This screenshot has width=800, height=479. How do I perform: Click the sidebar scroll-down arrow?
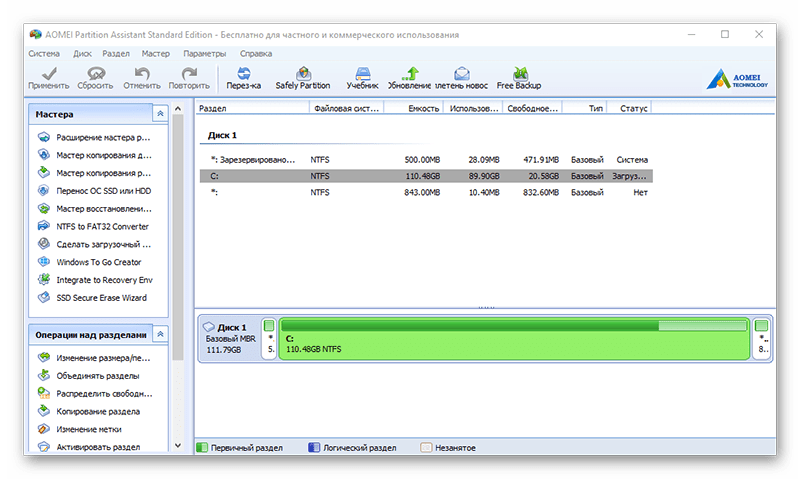[178, 445]
